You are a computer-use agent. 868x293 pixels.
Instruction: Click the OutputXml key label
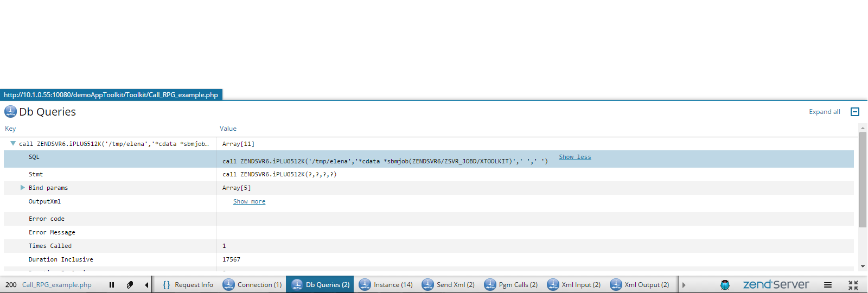pos(44,202)
